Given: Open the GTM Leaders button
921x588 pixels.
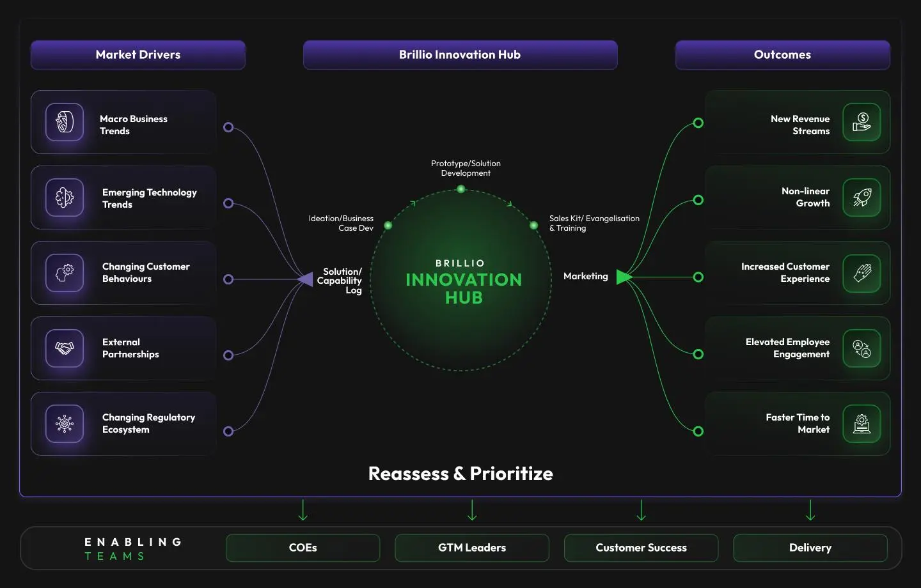Looking at the screenshot, I should (472, 548).
